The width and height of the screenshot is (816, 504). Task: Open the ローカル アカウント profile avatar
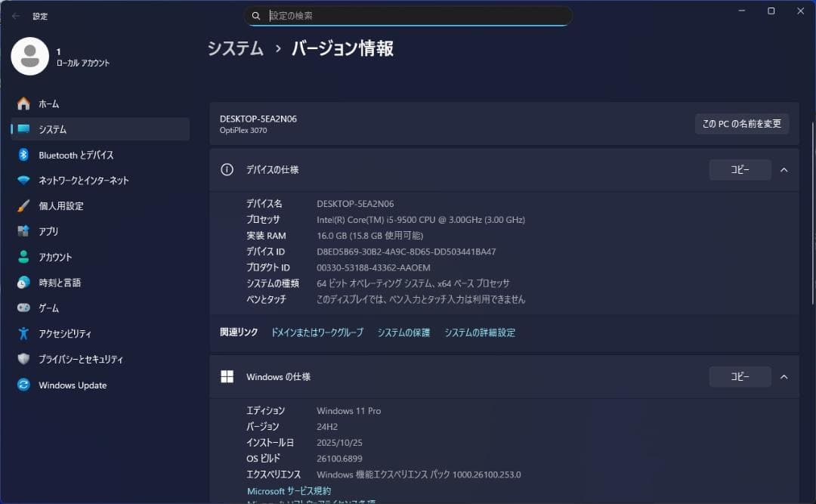30,56
